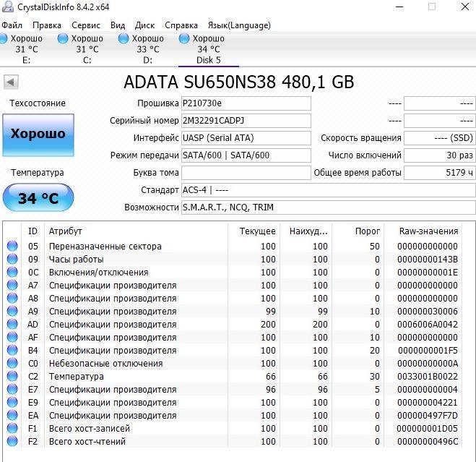Click the blue health orb for disk C:
This screenshot has height=462, width=476.
pos(64,38)
